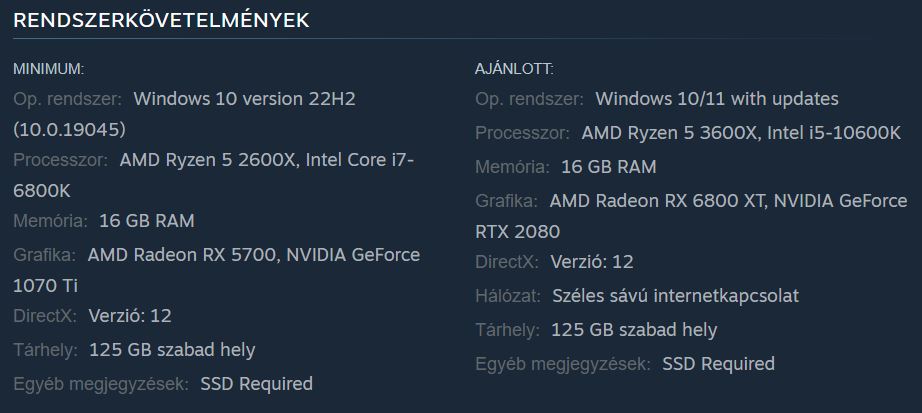Click the Hálózat: label

click(509, 296)
